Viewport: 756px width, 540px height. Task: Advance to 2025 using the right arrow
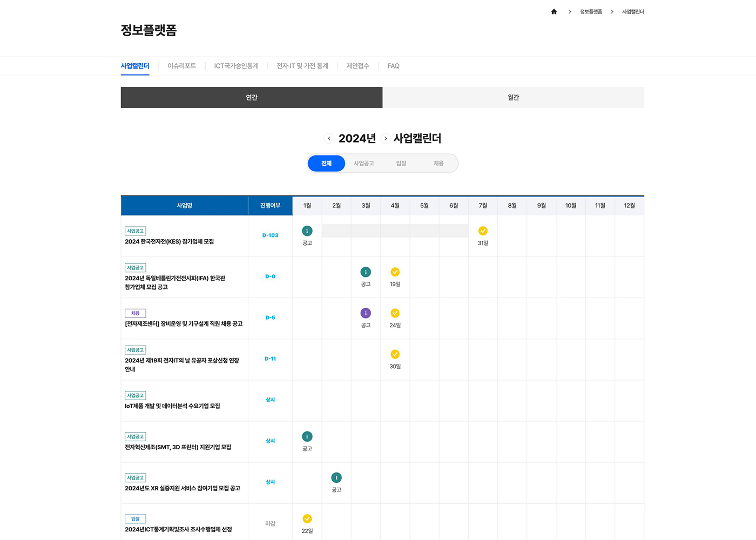386,138
